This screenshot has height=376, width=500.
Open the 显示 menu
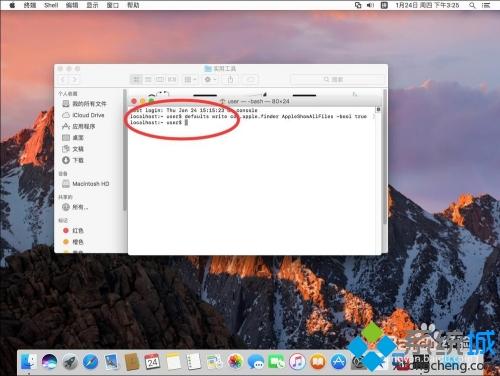click(92, 5)
